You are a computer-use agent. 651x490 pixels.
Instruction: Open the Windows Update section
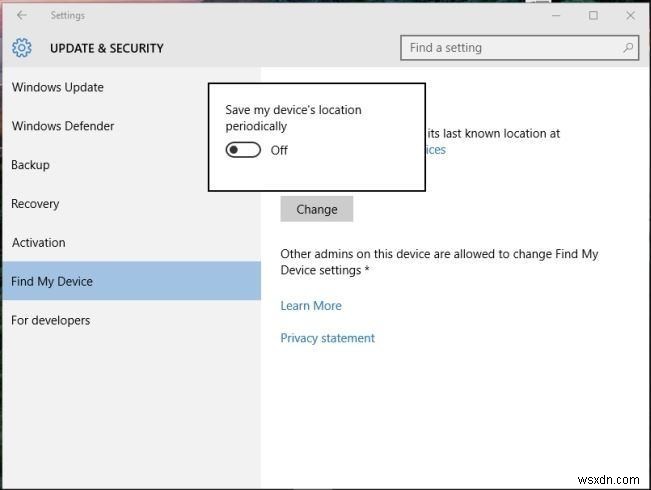tap(57, 87)
